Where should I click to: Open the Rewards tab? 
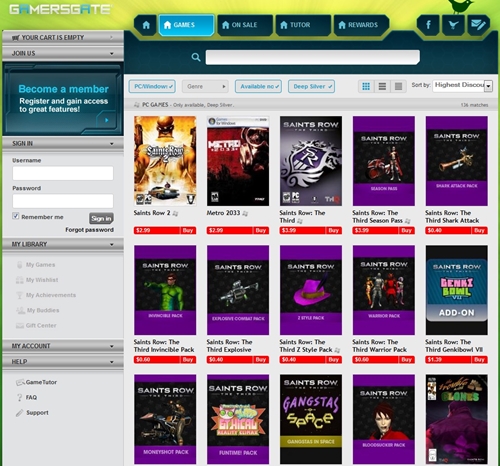click(361, 25)
